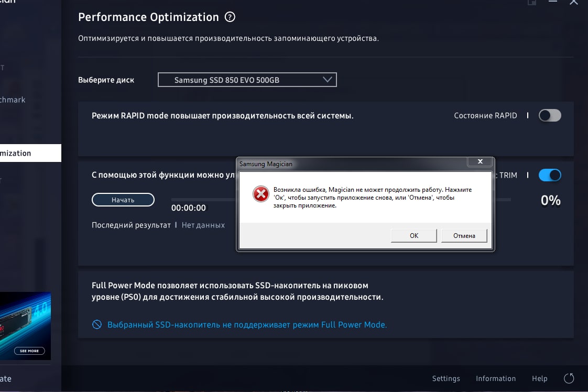
Task: Close the Samsung Magician error dialog
Action: 480,162
